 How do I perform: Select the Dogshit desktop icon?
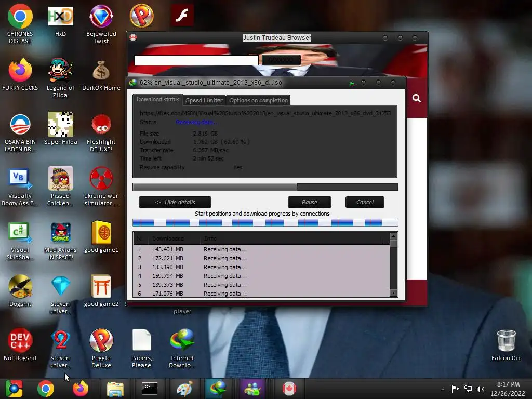pos(20,291)
